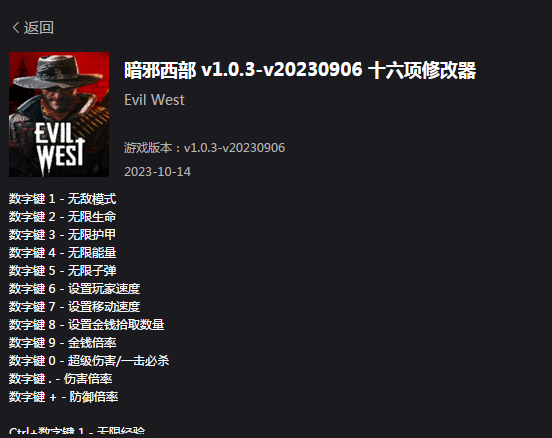
Task: Go back via the 返回 label
Action: pos(39,28)
